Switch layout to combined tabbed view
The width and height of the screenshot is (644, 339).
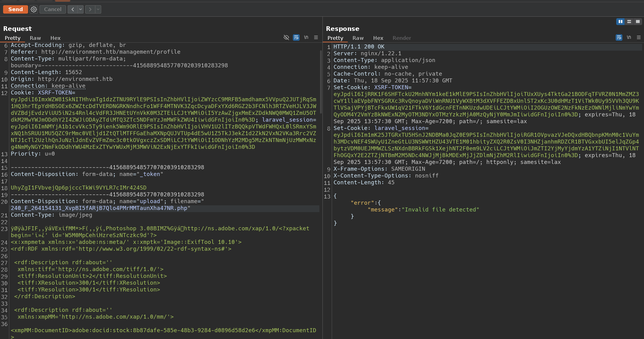tap(638, 21)
